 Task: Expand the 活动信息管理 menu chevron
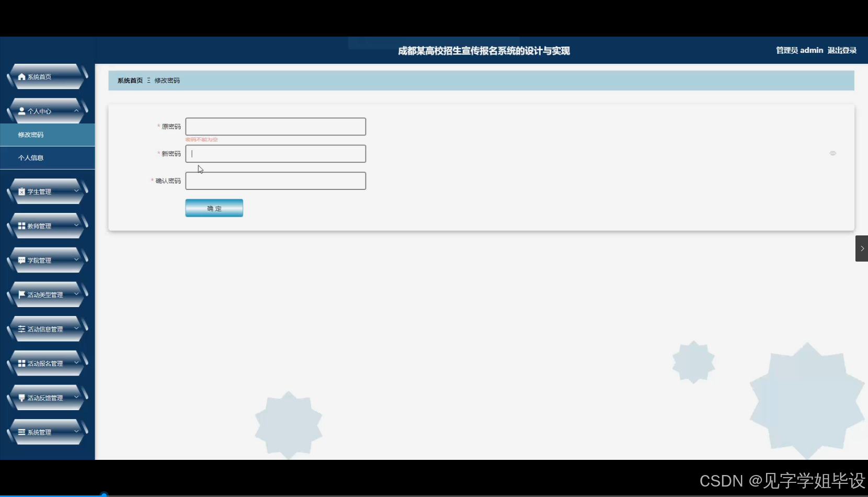(76, 329)
